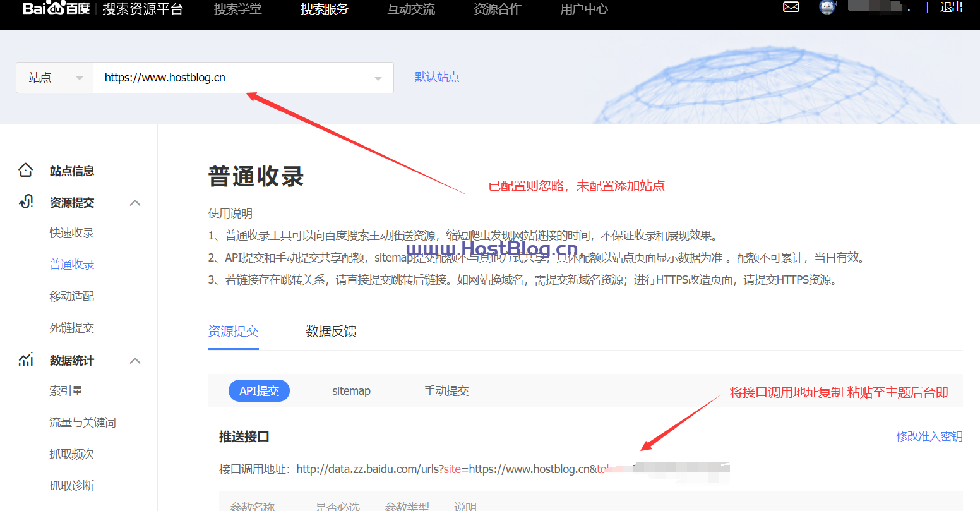Viewport: 980px width, 511px height.
Task: Click the 站点信息 home icon
Action: (x=25, y=170)
